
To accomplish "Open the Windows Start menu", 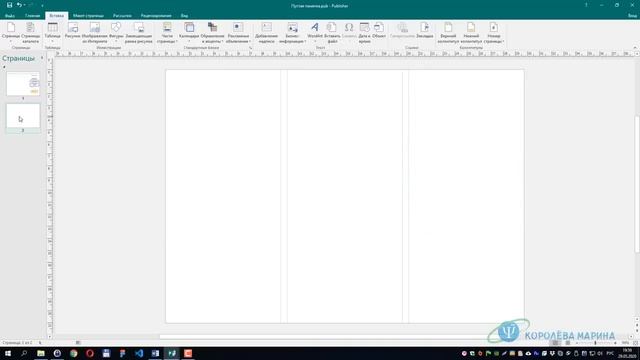I will [x=8, y=353].
